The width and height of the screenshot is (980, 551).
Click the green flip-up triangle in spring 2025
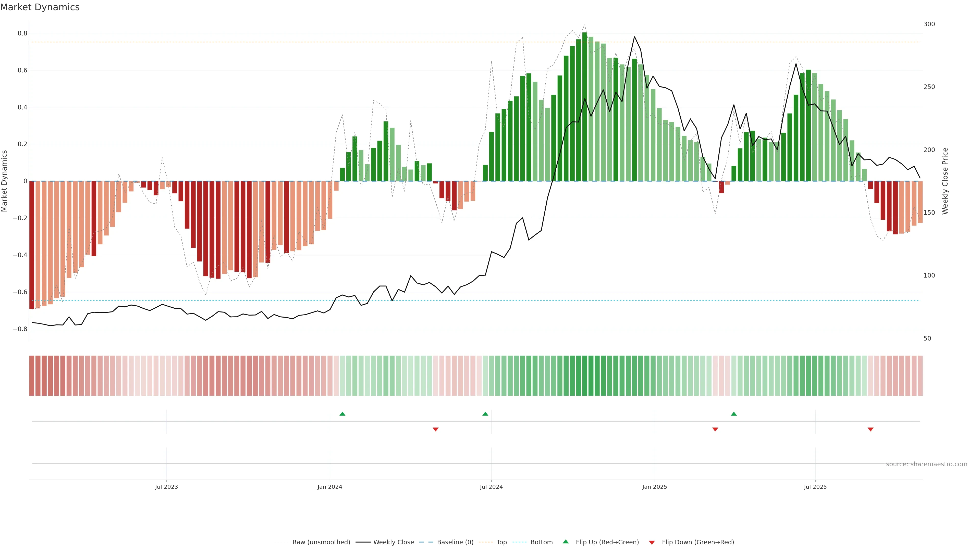[734, 414]
